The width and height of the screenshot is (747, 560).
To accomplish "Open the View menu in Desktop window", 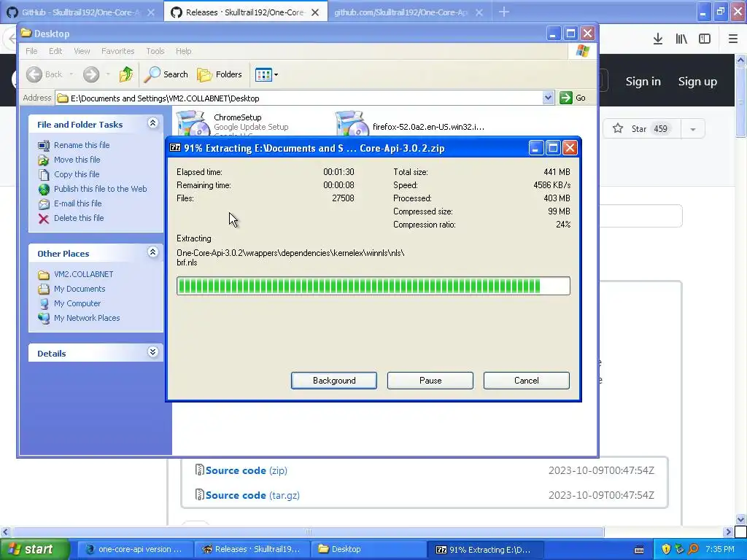I will [x=82, y=51].
